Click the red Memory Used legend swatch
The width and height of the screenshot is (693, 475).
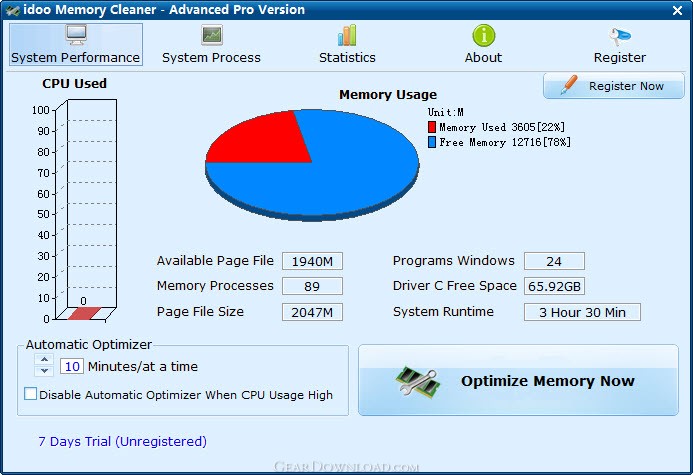tap(432, 127)
